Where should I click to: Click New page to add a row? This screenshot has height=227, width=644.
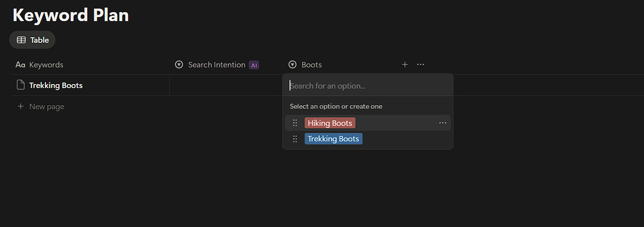point(46,107)
